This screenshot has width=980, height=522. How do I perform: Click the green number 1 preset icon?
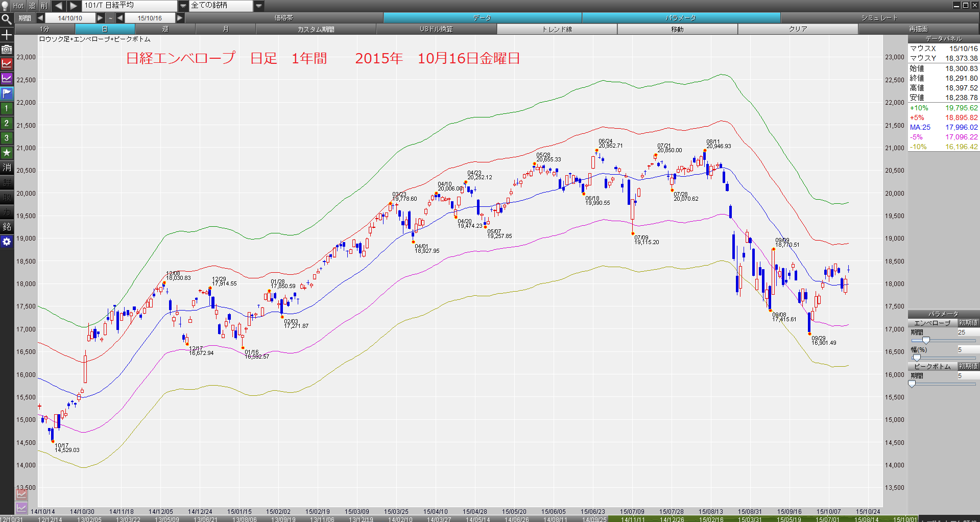(7, 108)
